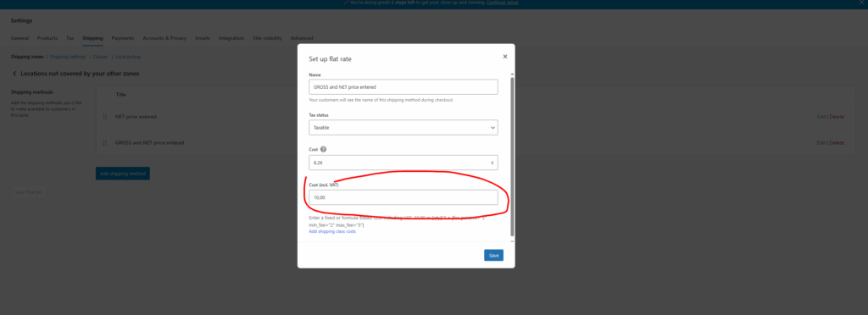
Task: Open the Advanced settings tab
Action: [x=302, y=38]
